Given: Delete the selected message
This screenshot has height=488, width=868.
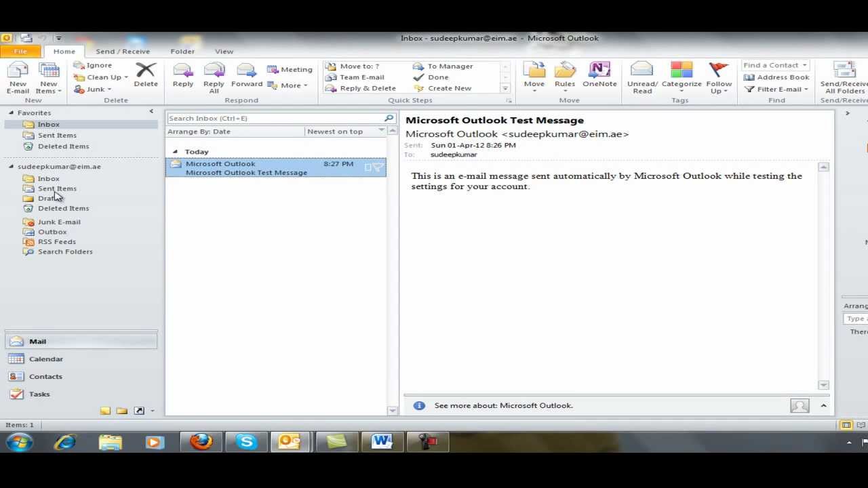Looking at the screenshot, I should [x=146, y=75].
